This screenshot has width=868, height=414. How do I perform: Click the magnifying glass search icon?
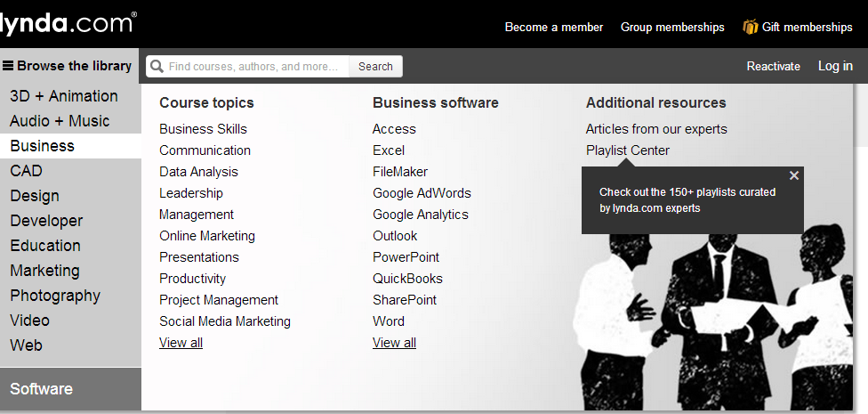pyautogui.click(x=157, y=67)
